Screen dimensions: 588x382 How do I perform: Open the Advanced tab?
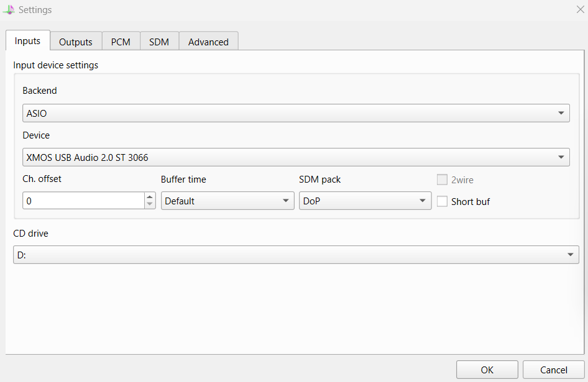coord(208,42)
